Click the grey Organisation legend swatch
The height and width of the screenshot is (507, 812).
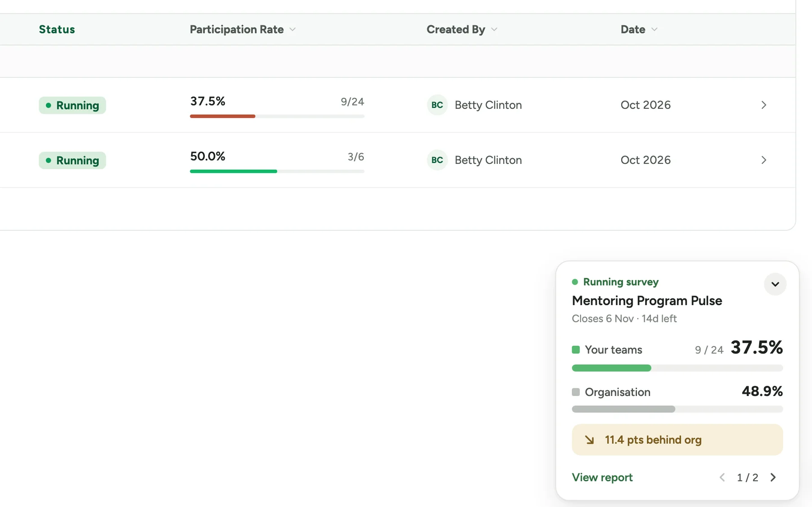576,392
